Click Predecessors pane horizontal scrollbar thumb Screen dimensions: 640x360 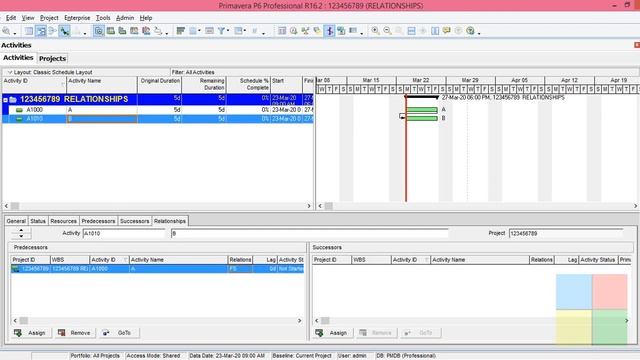point(24,321)
